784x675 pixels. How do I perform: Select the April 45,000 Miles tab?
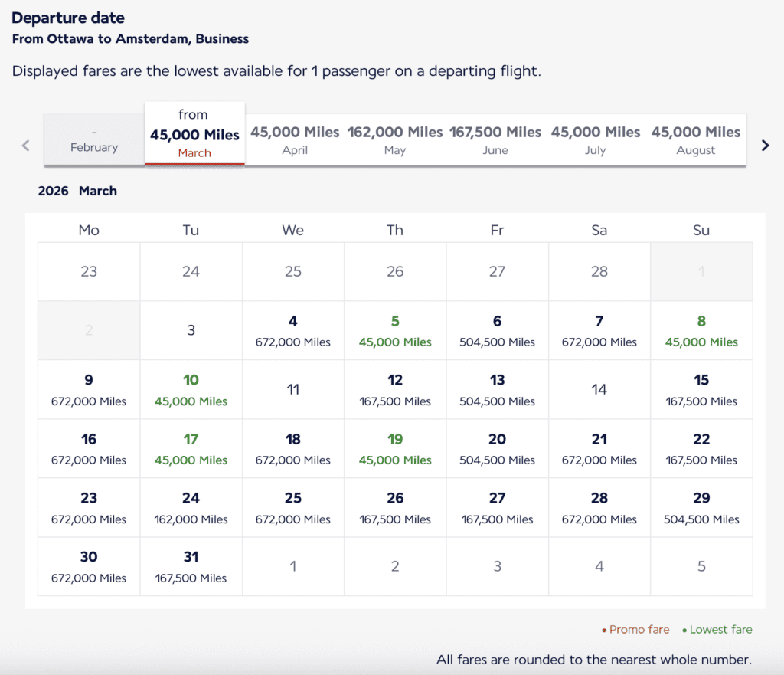pyautogui.click(x=295, y=140)
